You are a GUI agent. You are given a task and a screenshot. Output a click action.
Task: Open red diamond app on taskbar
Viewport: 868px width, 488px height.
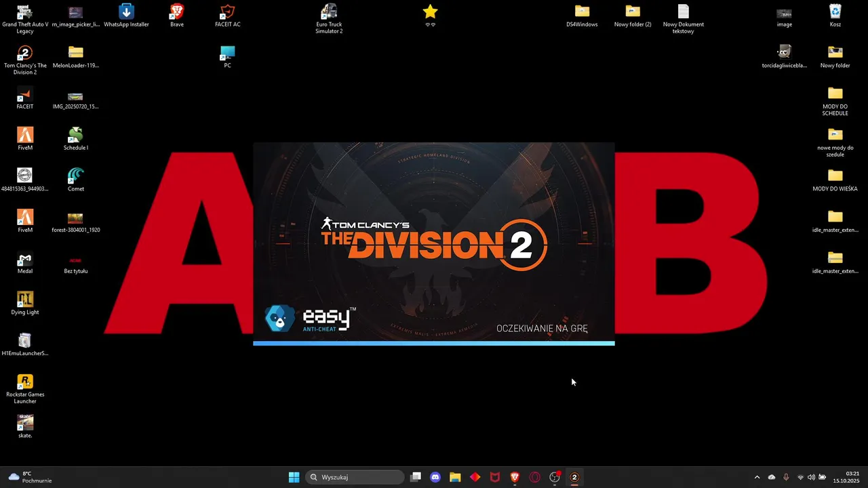point(475,477)
